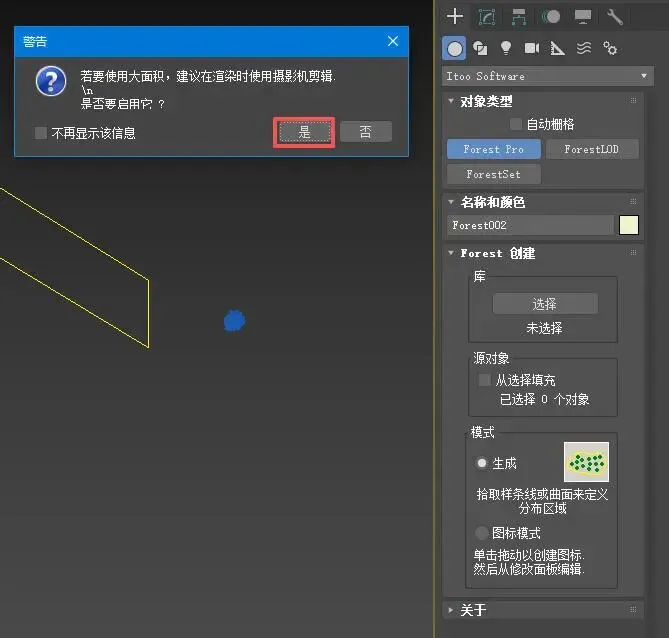
Task: Enable 不再显示该信息 checkbox
Action: [x=41, y=133]
